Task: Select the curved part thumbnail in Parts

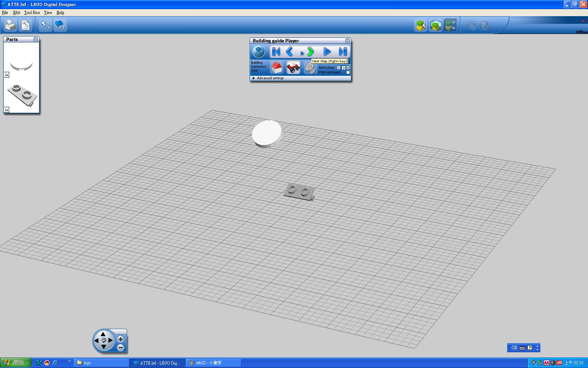Action: click(x=21, y=66)
